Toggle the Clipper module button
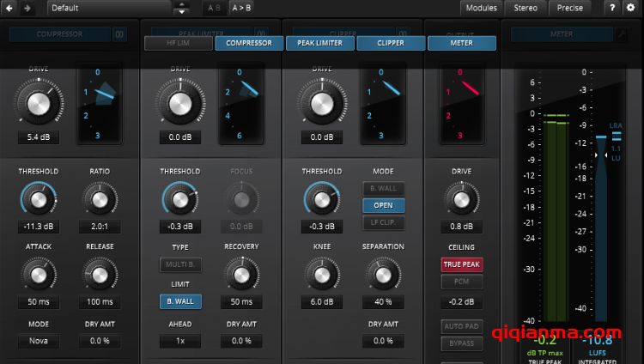Image resolution: width=644 pixels, height=364 pixels. coord(391,43)
